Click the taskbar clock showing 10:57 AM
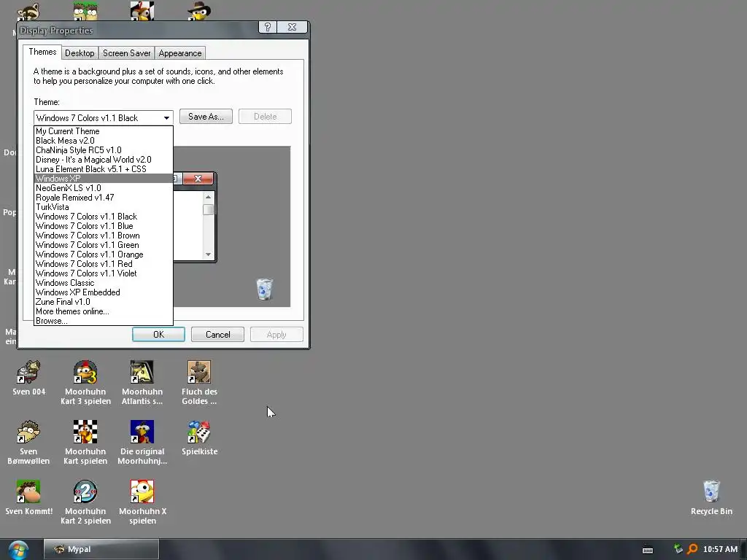Image resolution: width=747 pixels, height=560 pixels. [720, 549]
